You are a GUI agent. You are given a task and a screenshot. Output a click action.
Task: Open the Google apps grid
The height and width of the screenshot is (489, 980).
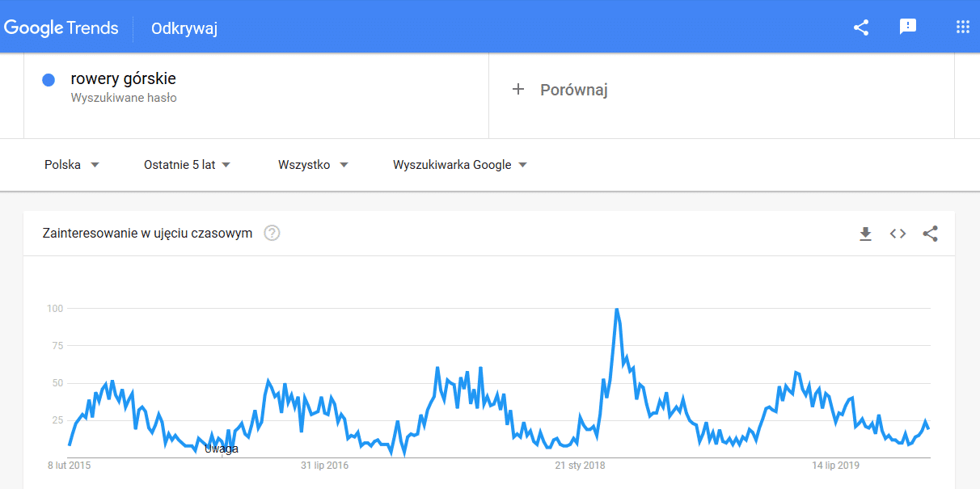click(962, 27)
